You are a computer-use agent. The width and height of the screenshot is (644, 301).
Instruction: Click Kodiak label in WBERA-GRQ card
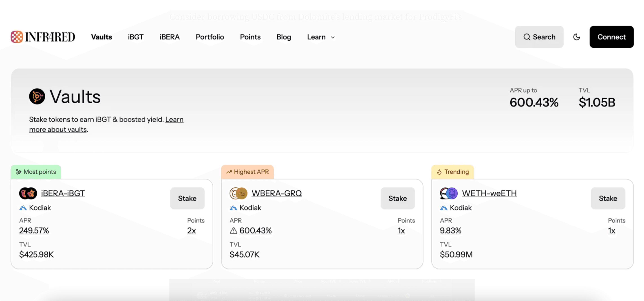(x=250, y=208)
